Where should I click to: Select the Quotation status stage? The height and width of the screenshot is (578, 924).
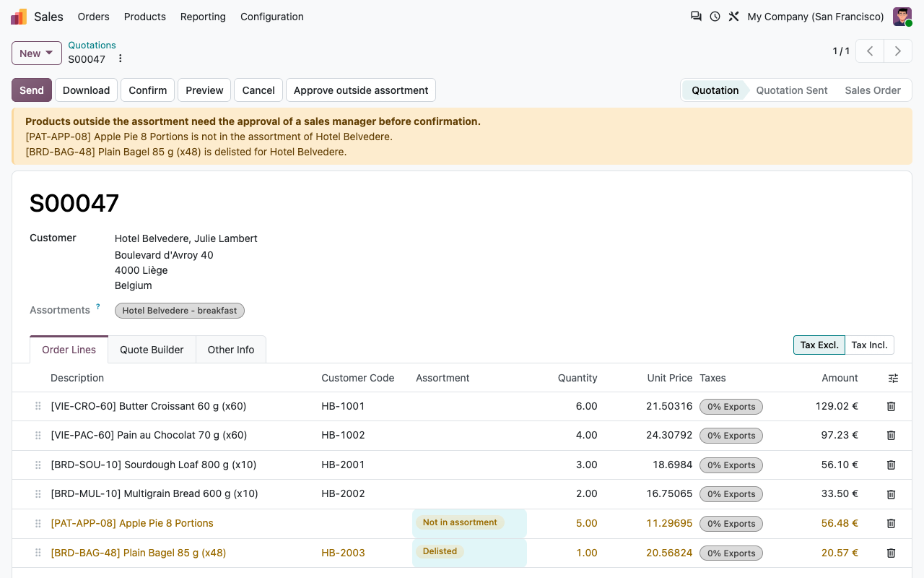[715, 90]
